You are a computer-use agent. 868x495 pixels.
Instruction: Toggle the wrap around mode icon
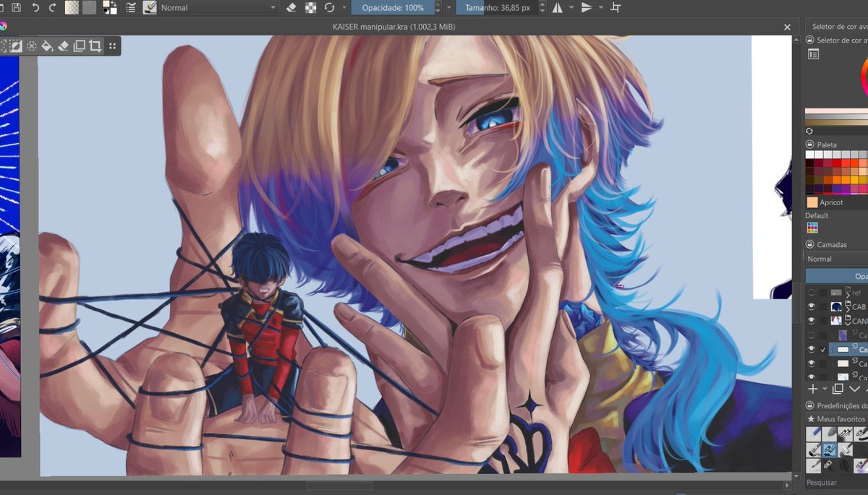pyautogui.click(x=616, y=7)
